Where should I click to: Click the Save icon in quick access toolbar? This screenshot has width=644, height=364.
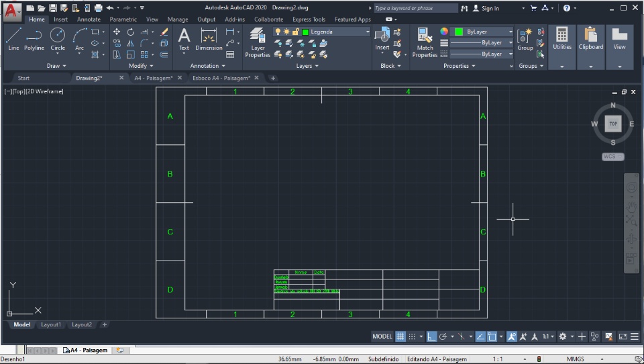(52, 8)
